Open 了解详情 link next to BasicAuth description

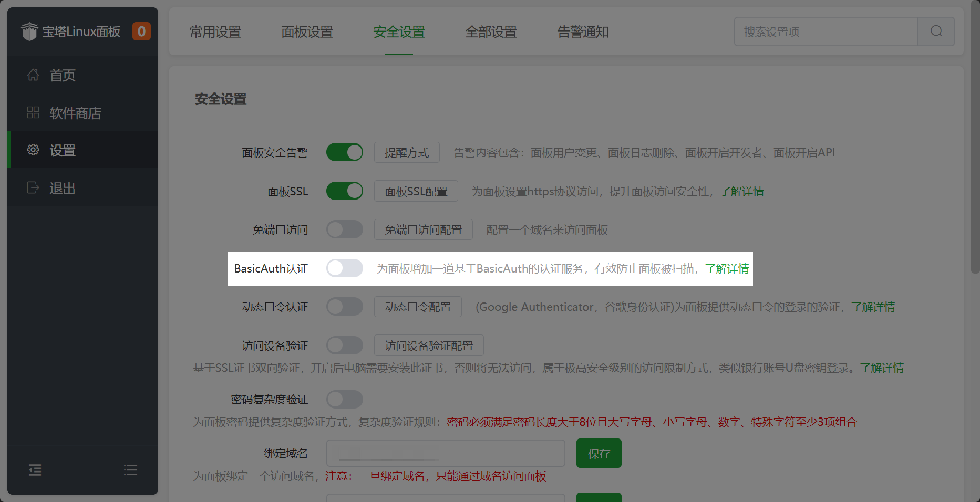point(728,268)
